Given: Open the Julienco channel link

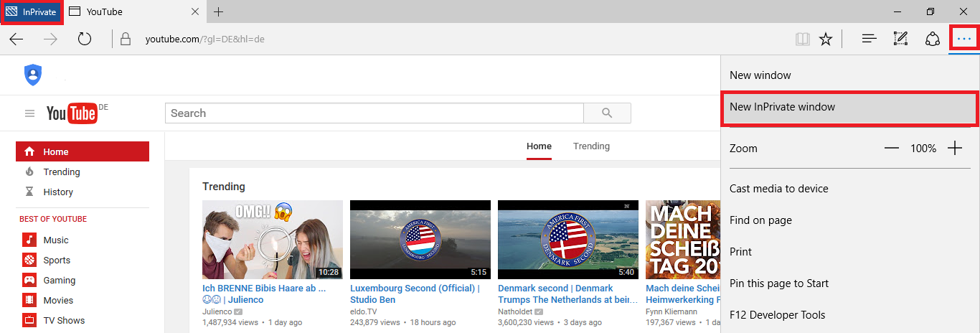Looking at the screenshot, I should tap(217, 312).
